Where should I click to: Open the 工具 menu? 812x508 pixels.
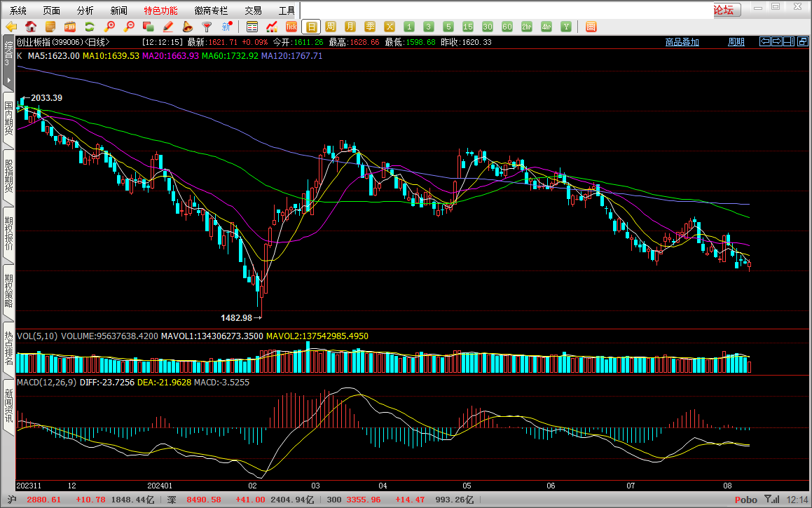click(287, 11)
